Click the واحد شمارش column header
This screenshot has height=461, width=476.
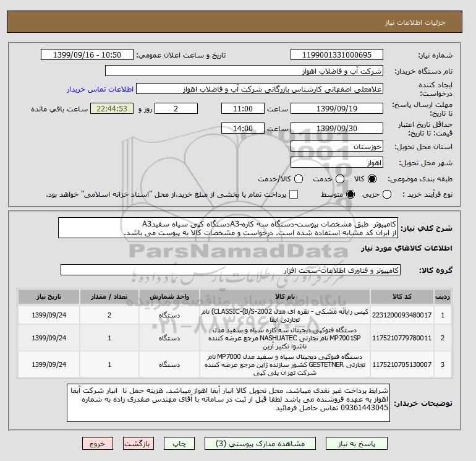169,296
